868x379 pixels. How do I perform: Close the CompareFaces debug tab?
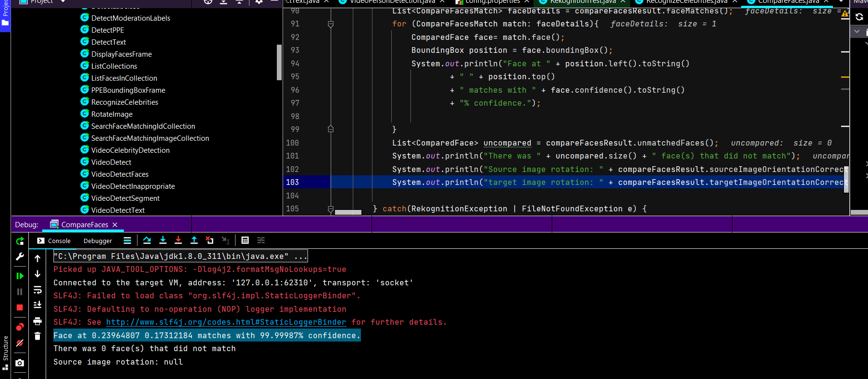[x=115, y=225]
